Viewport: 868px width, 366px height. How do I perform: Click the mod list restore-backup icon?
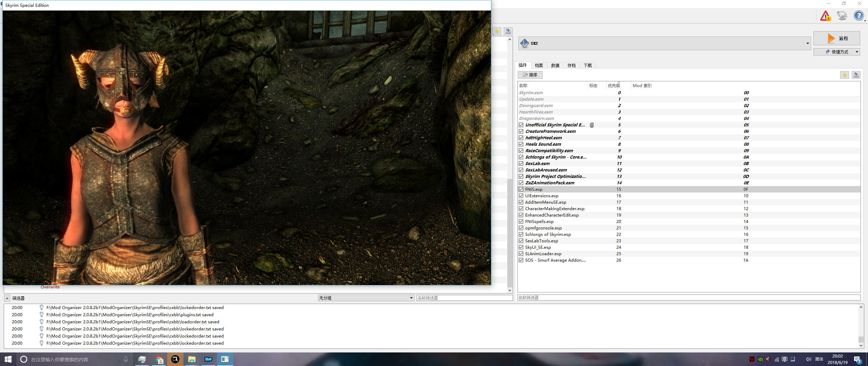click(x=497, y=31)
